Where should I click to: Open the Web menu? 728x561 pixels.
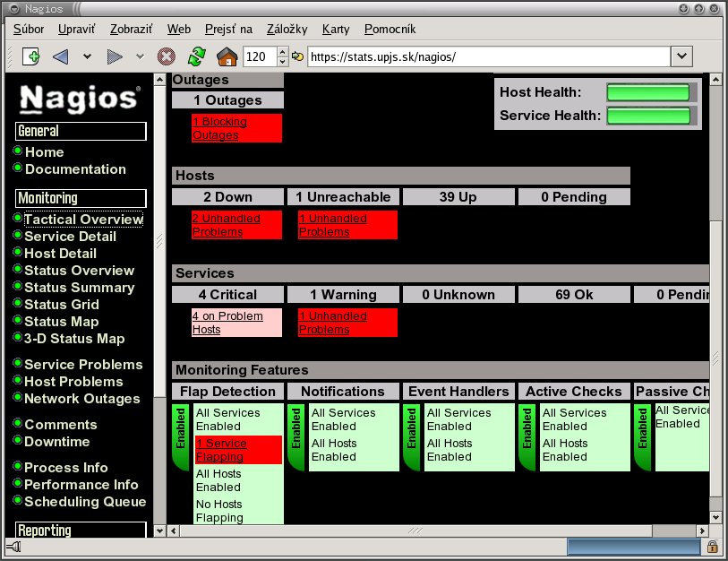point(179,29)
